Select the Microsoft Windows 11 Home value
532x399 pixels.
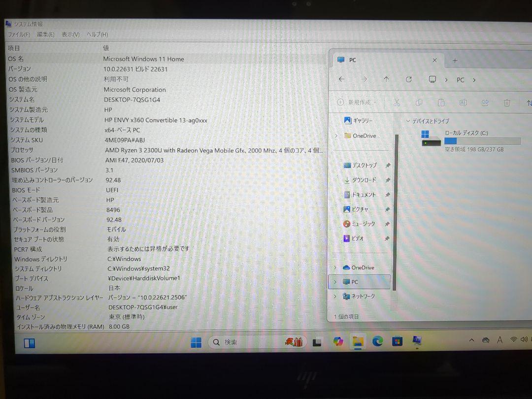tap(143, 59)
